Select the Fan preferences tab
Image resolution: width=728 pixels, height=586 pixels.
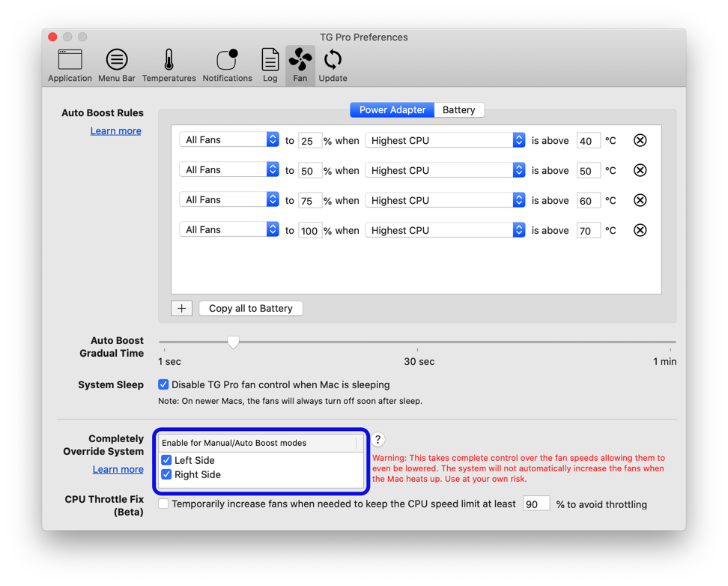(x=300, y=65)
